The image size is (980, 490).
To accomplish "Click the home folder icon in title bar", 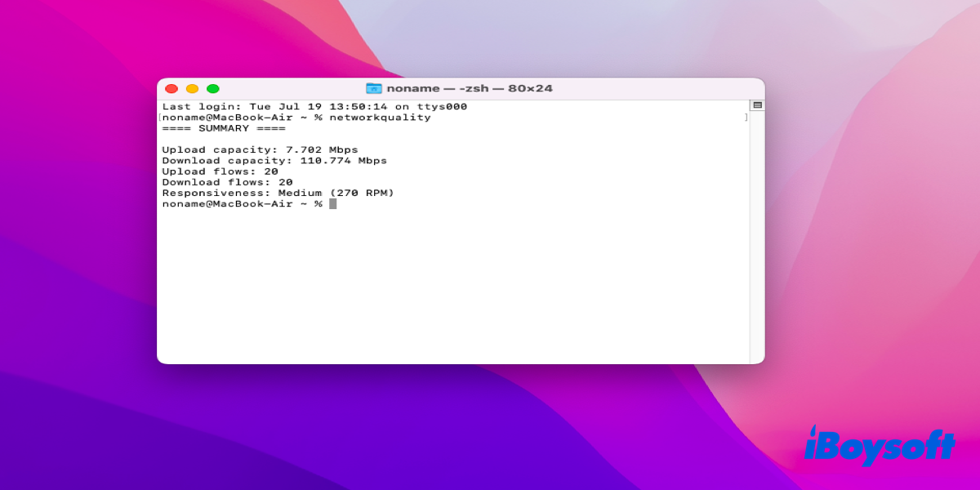I will 374,88.
